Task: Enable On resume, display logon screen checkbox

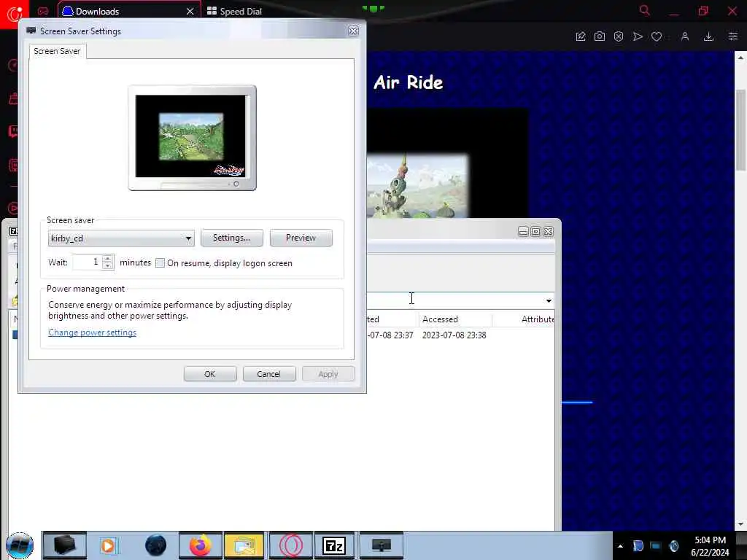Action: tap(160, 262)
